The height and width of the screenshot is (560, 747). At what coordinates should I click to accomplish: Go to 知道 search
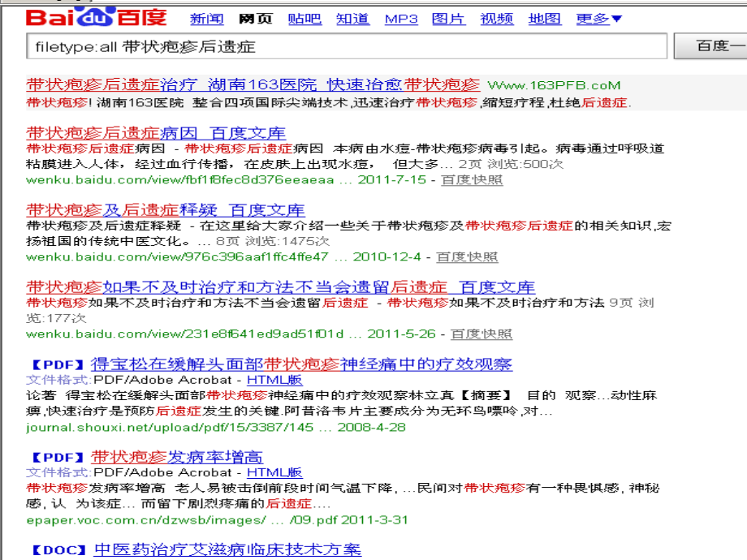pos(352,19)
